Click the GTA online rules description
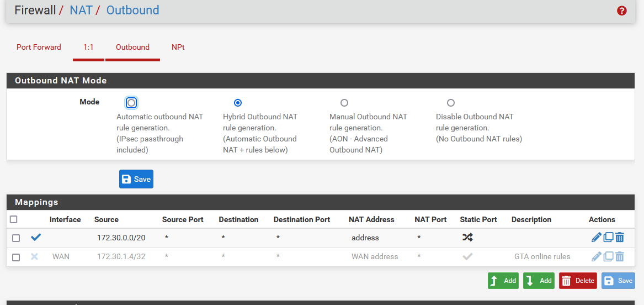The height and width of the screenshot is (305, 644). tap(542, 256)
